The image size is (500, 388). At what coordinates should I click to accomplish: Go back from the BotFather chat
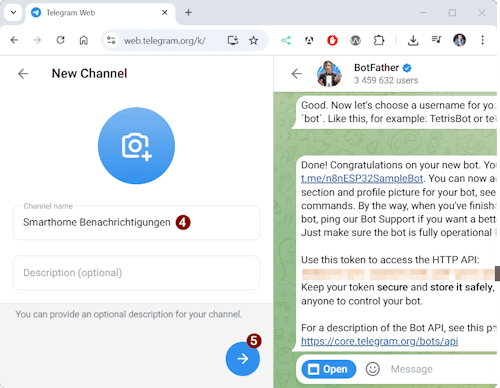coord(297,74)
